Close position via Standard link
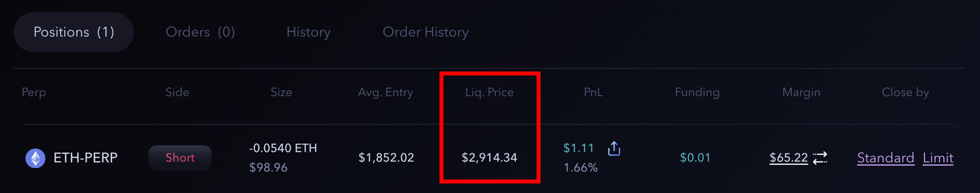Image resolution: width=980 pixels, height=193 pixels. (885, 158)
